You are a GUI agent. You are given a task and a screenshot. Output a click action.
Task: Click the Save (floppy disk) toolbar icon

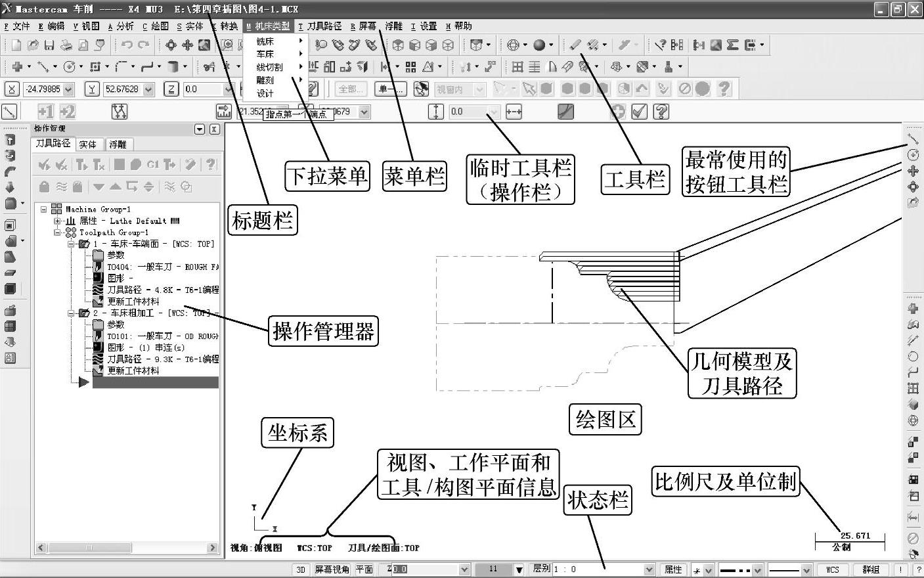point(49,45)
